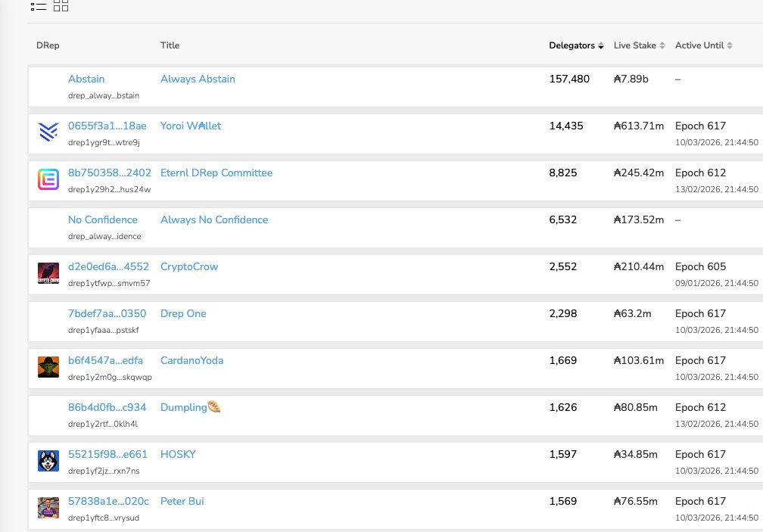Screen dimensions: 763x532
Task: Open the Dumpling title link
Action: click(x=191, y=407)
